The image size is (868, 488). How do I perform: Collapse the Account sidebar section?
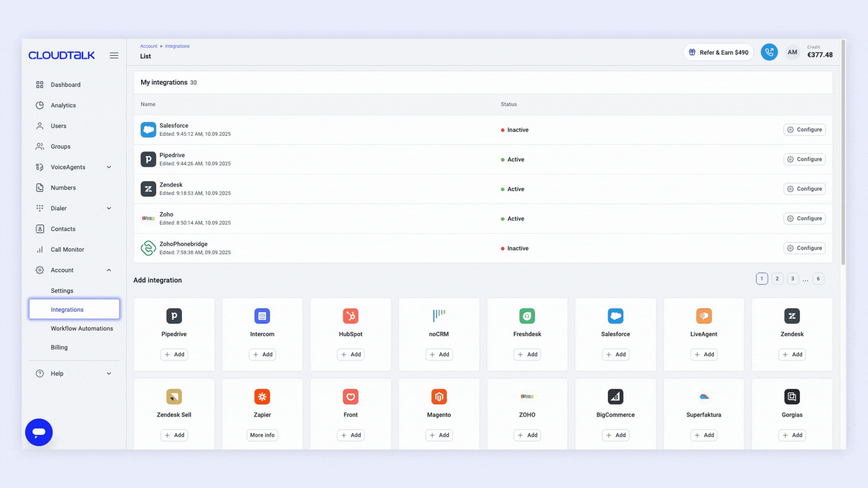(x=109, y=270)
